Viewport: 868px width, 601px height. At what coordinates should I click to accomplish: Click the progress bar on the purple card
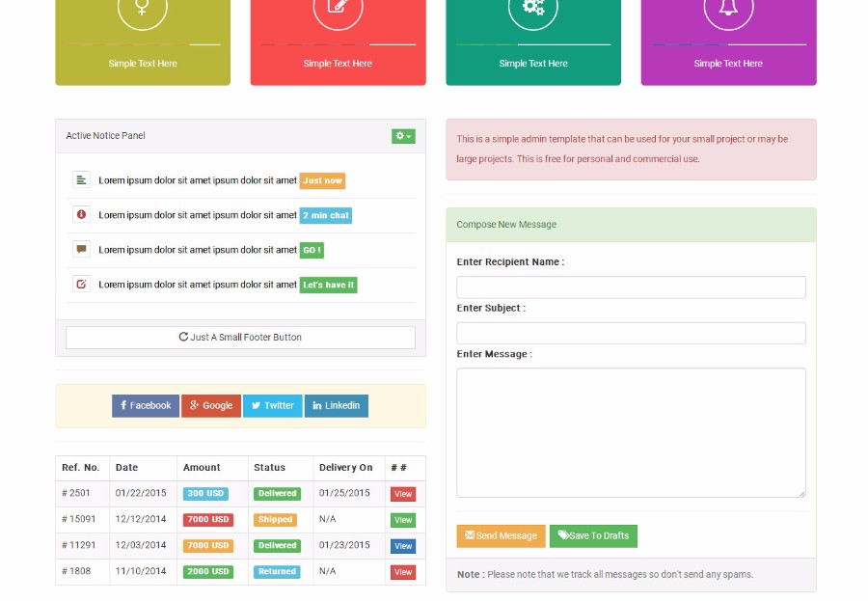728,44
